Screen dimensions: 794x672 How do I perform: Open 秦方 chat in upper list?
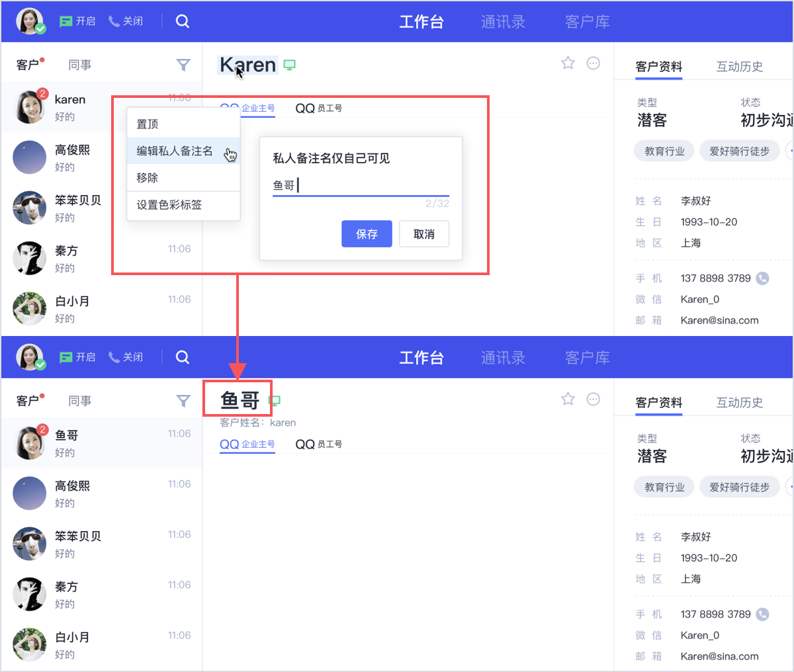tap(101, 259)
